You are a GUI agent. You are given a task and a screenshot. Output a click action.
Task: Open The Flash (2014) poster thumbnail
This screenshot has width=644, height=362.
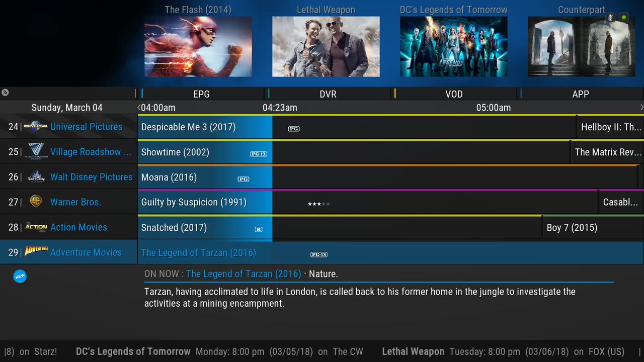pos(198,47)
